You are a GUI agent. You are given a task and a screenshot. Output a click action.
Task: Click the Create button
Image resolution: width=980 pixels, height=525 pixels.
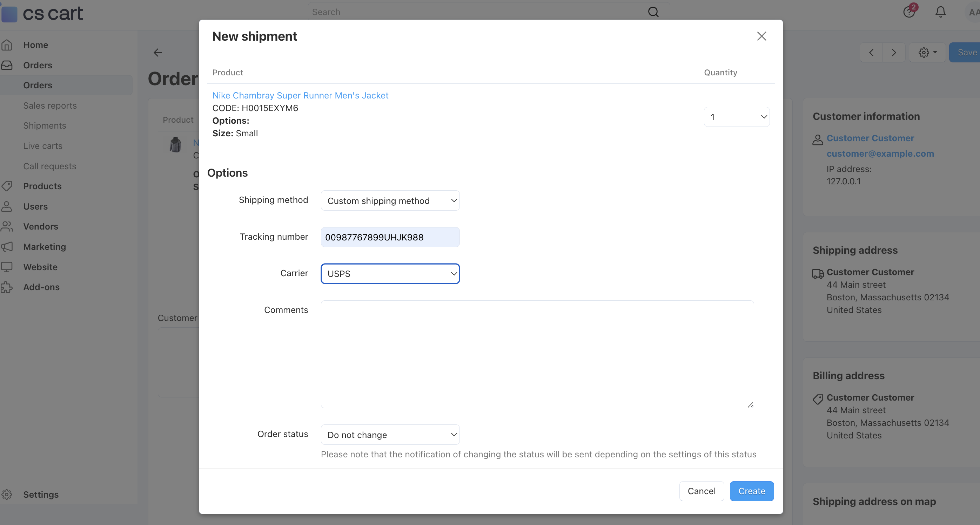pos(752,491)
